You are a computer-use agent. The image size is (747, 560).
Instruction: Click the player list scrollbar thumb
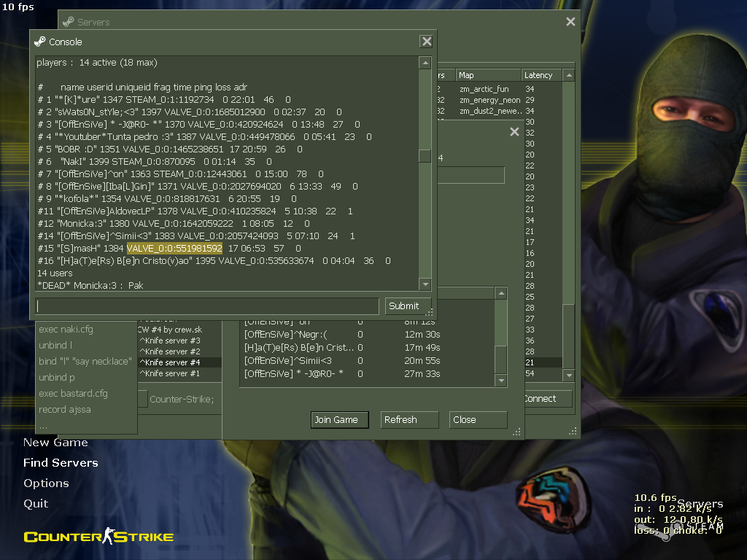(x=500, y=359)
